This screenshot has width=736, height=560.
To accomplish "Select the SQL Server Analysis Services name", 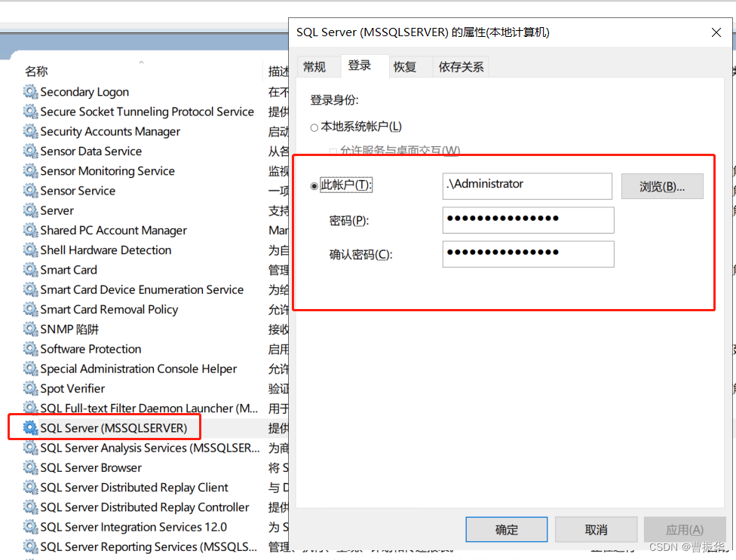I will click(x=150, y=448).
